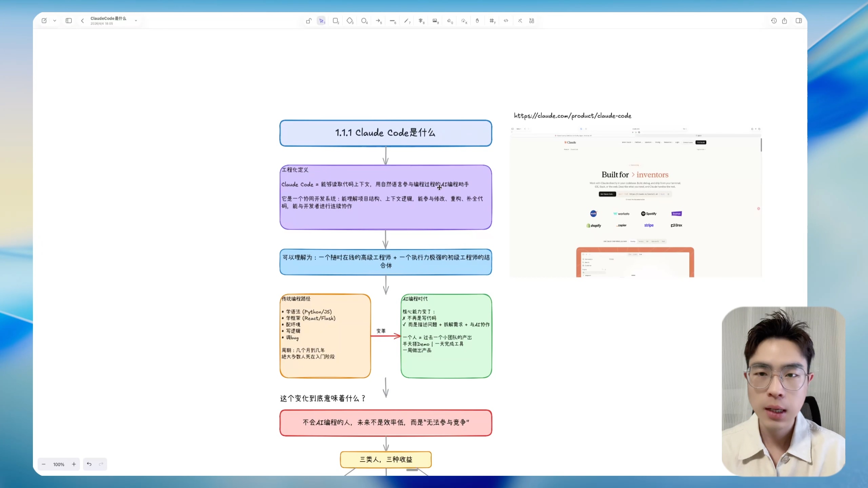Reset zoom by clicking 100% label
This screenshot has width=868, height=488.
click(59, 464)
